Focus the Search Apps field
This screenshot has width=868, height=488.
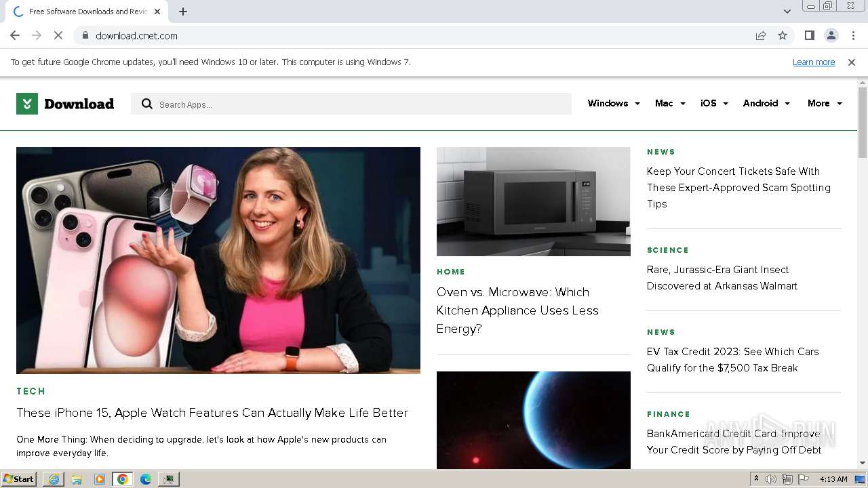(351, 104)
